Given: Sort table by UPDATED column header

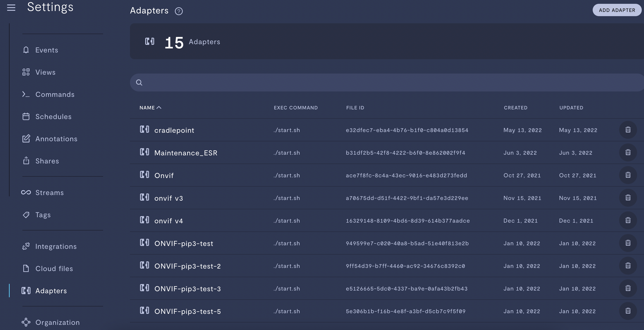Looking at the screenshot, I should tap(571, 108).
